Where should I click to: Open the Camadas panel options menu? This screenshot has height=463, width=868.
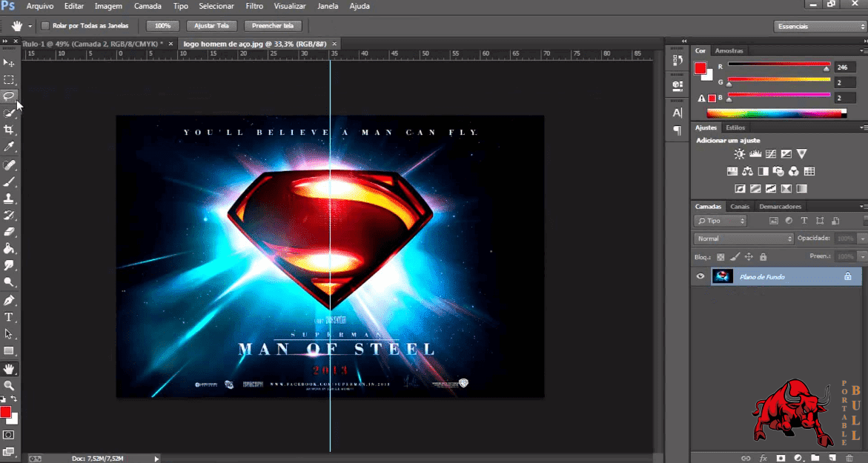[863, 207]
